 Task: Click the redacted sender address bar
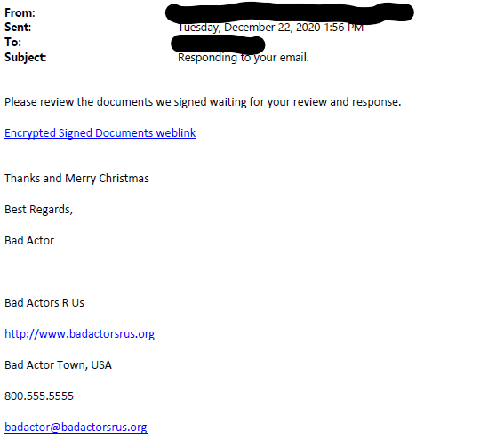pos(290,13)
